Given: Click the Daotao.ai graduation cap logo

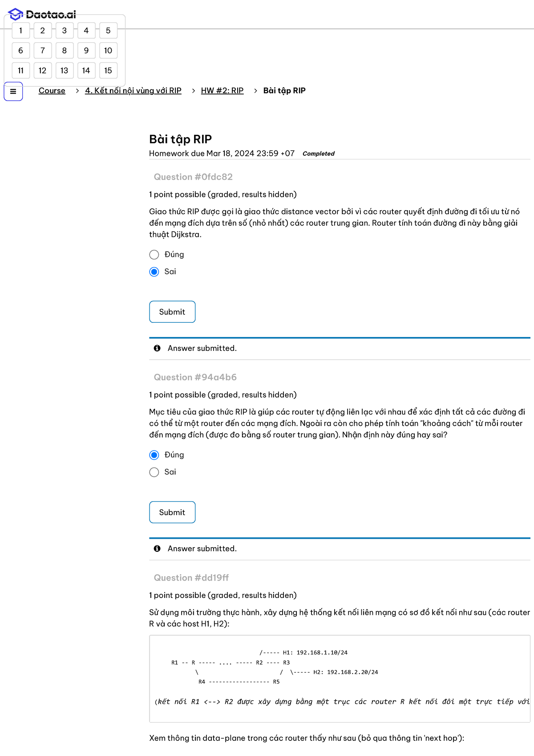Looking at the screenshot, I should 16,14.
